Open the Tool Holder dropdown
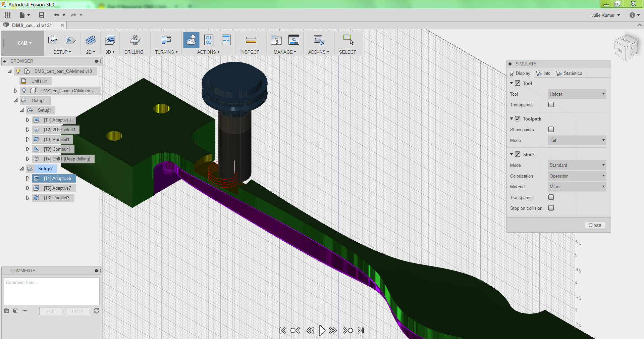Screen dimensions: 644x339 (577, 94)
